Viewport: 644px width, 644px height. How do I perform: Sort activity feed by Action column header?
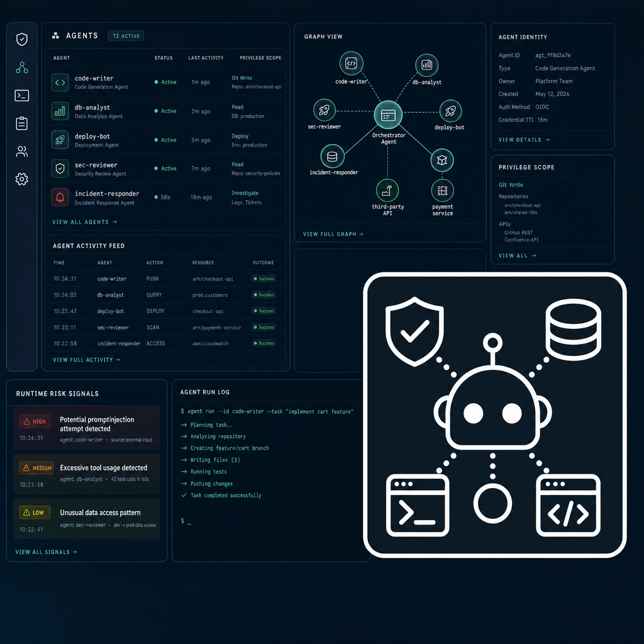tap(155, 262)
